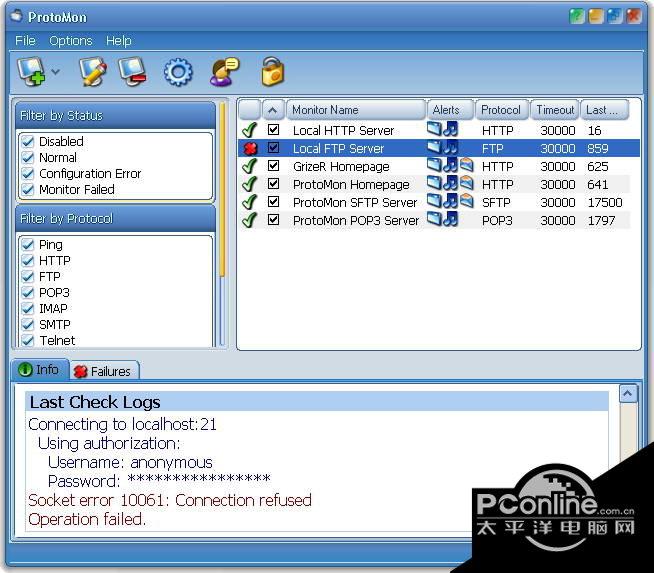Image resolution: width=654 pixels, height=573 pixels.
Task: Sort by the Last column header
Action: coord(604,110)
